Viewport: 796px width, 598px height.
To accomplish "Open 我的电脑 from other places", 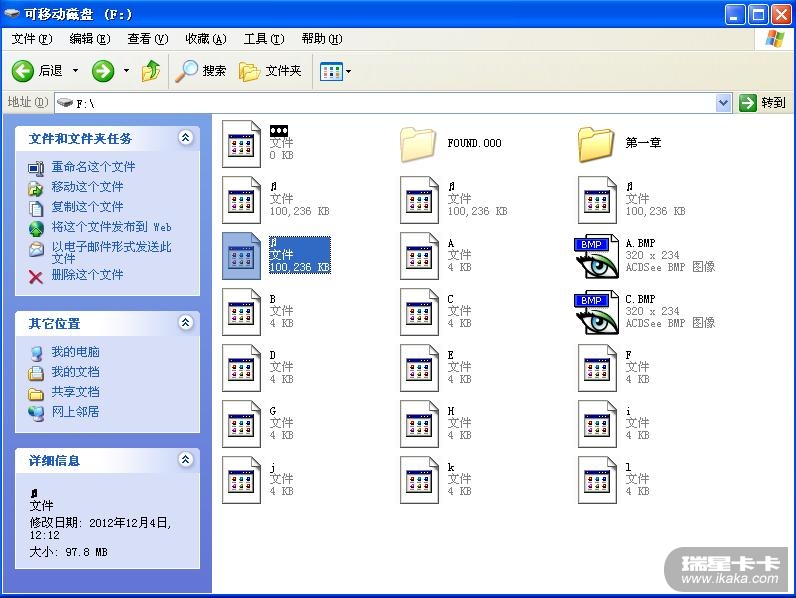I will 75,352.
